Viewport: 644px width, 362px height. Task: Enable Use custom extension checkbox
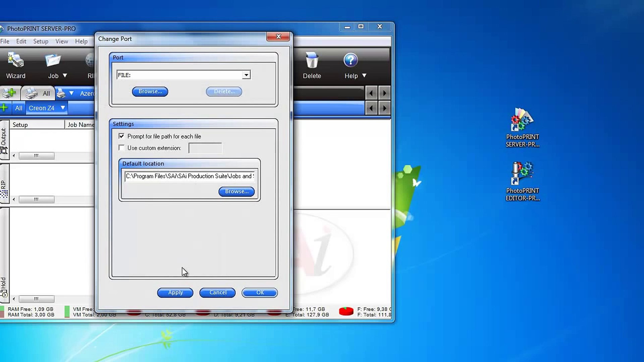tap(121, 148)
